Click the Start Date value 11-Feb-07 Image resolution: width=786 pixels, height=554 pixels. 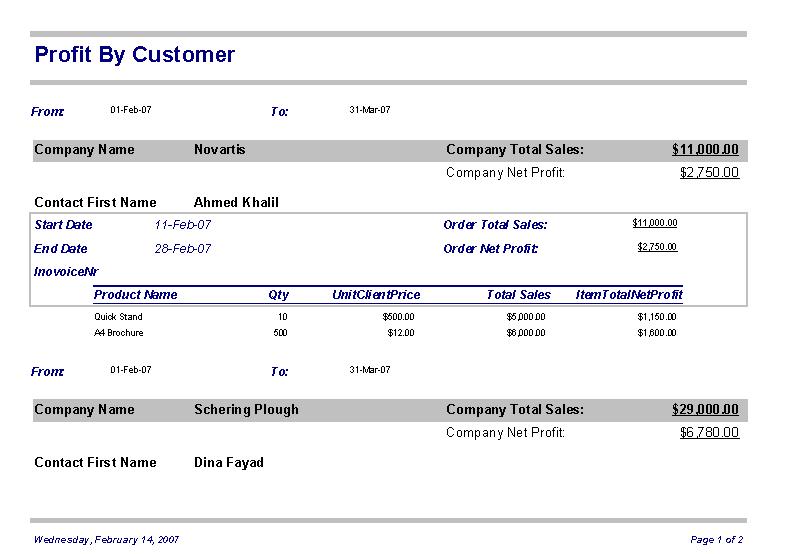pyautogui.click(x=183, y=225)
